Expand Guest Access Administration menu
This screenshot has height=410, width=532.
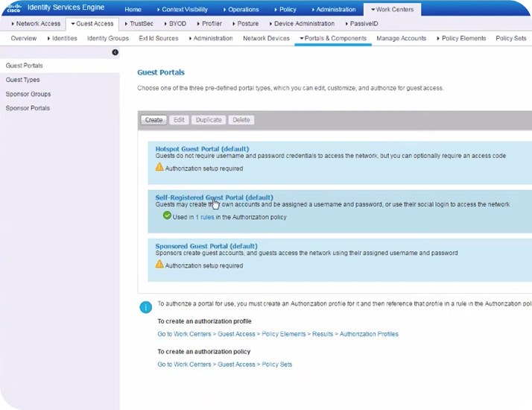tap(211, 38)
